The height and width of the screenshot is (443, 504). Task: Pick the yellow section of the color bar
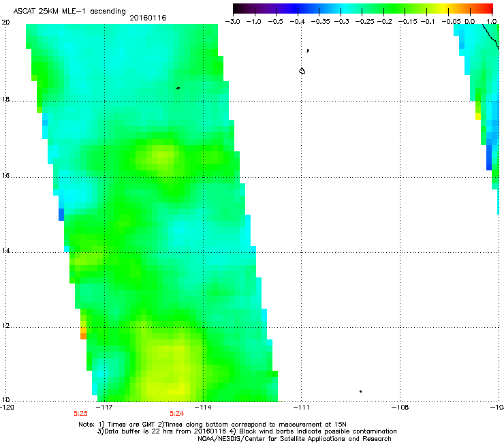[x=445, y=8]
